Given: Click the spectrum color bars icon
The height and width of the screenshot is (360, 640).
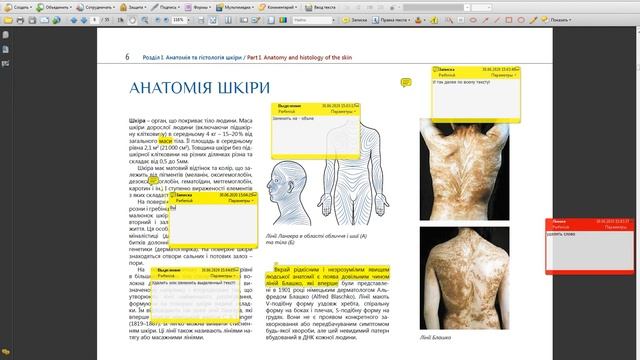Looking at the screenshot, I should (x=283, y=20).
